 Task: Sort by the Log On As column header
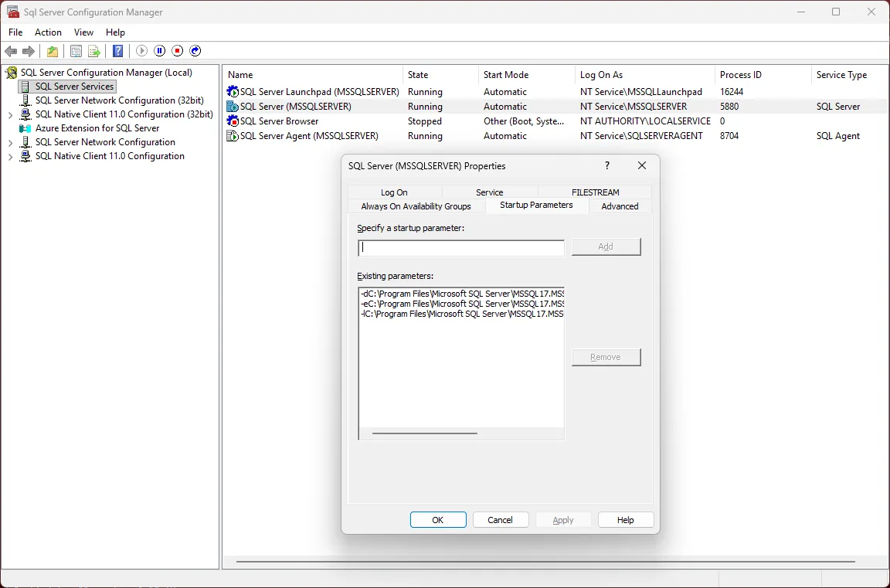coord(645,75)
